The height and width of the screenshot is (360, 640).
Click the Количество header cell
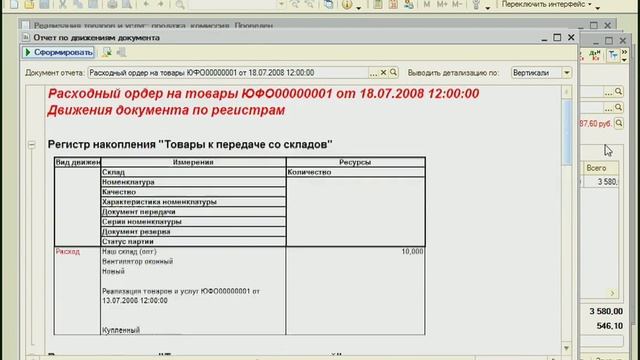coord(355,172)
